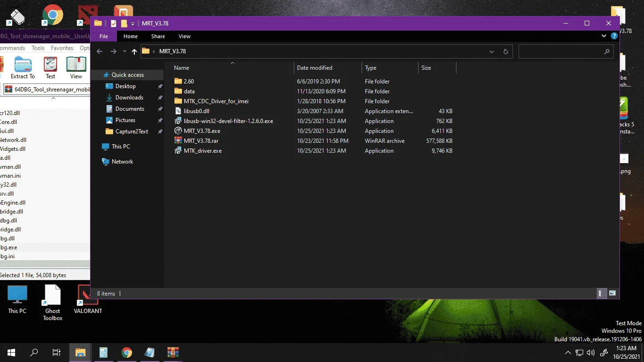Open Explorer Help question mark icon

(614, 36)
